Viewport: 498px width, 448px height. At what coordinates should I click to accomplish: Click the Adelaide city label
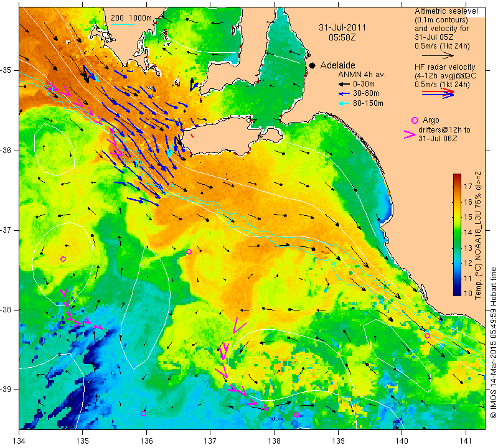pyautogui.click(x=337, y=65)
